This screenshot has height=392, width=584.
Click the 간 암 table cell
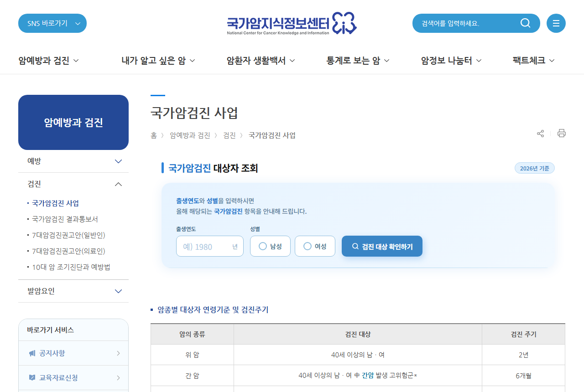click(192, 376)
